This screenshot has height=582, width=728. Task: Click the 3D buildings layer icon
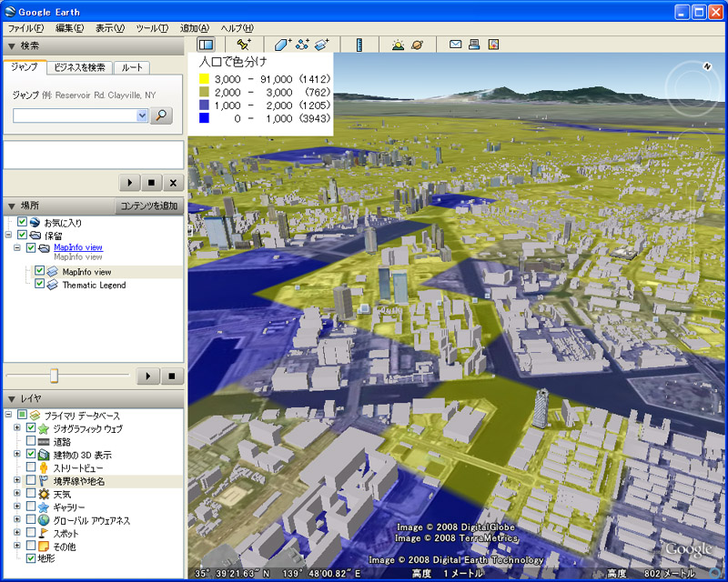coord(44,455)
